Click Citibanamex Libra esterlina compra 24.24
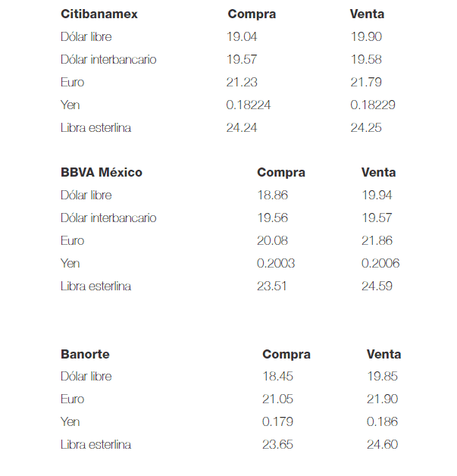The width and height of the screenshot is (457, 476). click(242, 127)
